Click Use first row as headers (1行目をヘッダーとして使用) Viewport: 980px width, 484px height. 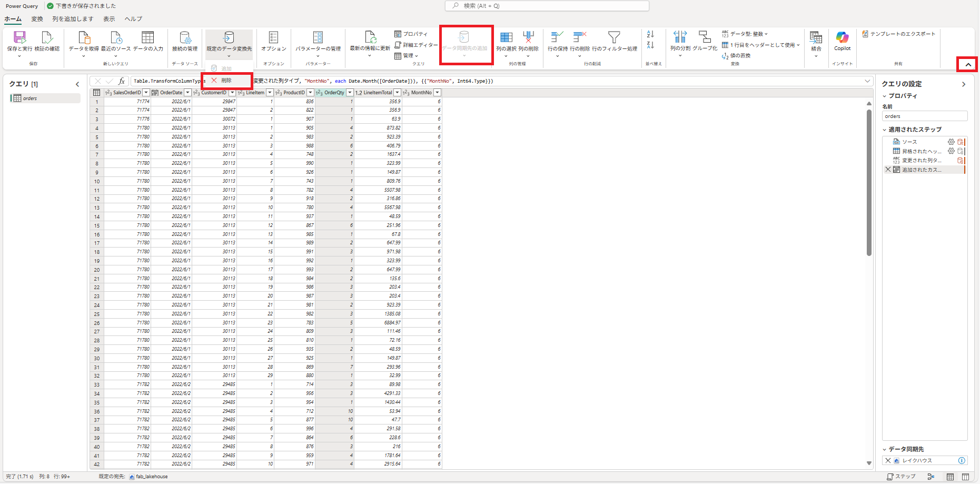[761, 45]
